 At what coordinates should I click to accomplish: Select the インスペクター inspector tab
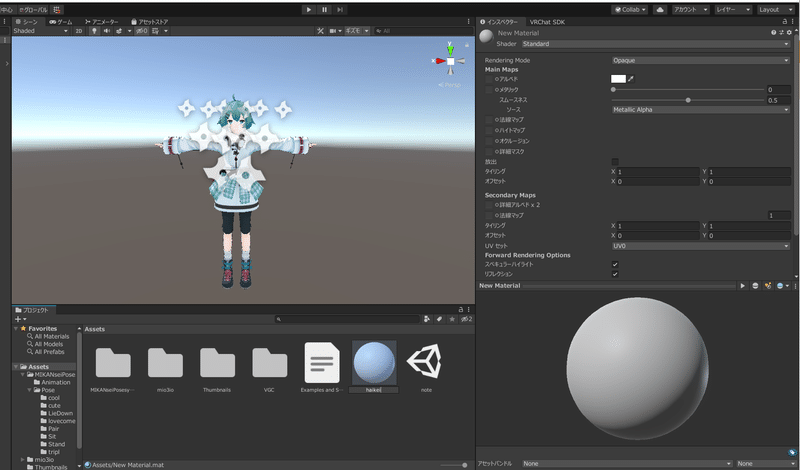(x=499, y=22)
